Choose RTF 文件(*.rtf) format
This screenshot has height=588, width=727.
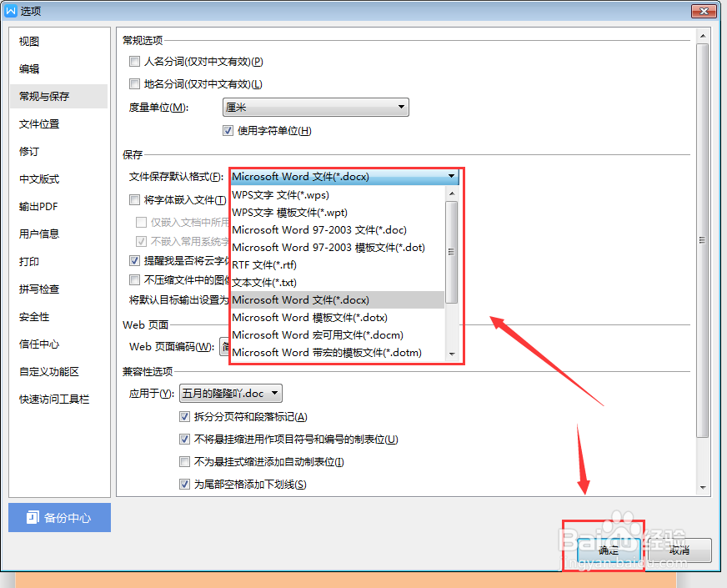click(x=338, y=264)
